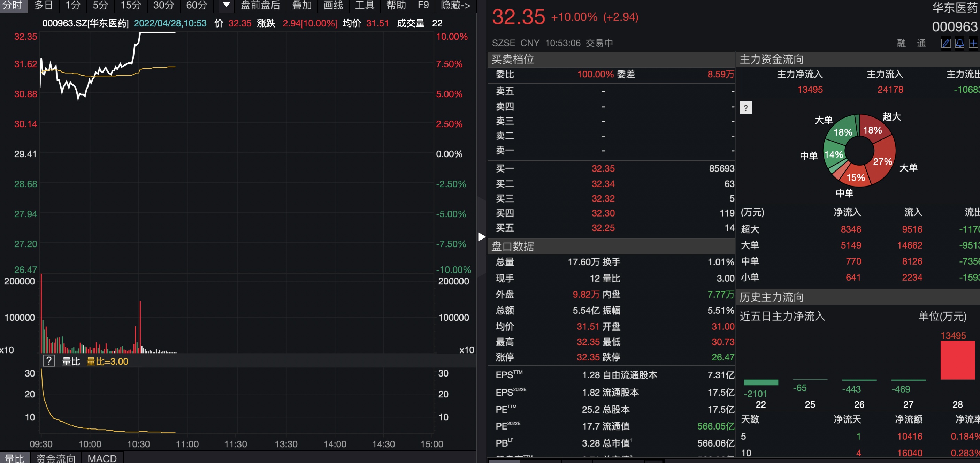Open the F9 deep data button
The image size is (980, 463).
pos(423,5)
